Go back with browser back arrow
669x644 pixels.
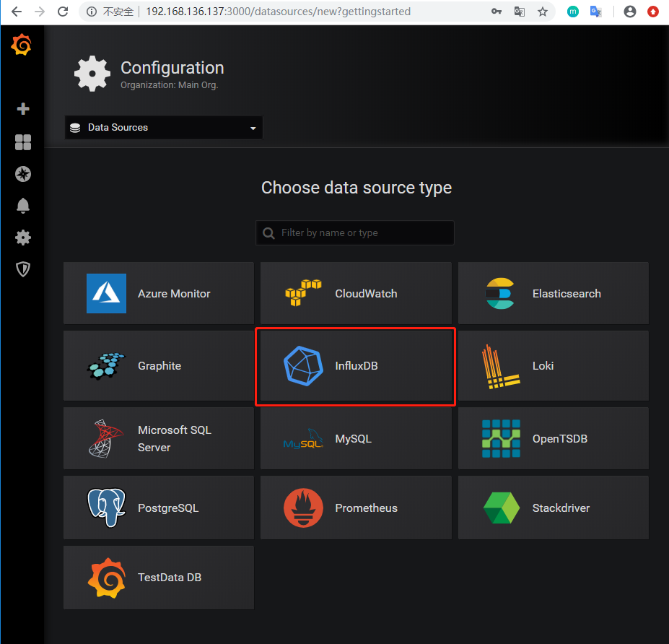17,12
